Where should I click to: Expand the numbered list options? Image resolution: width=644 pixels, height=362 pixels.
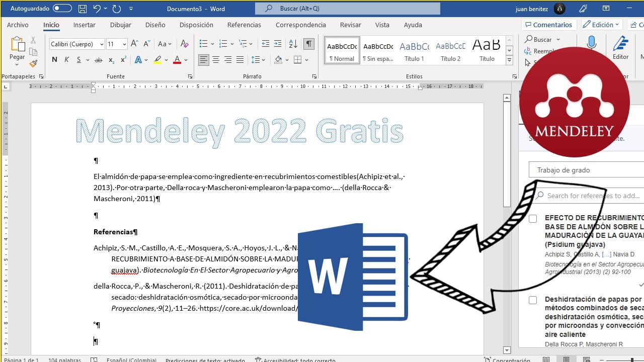232,44
